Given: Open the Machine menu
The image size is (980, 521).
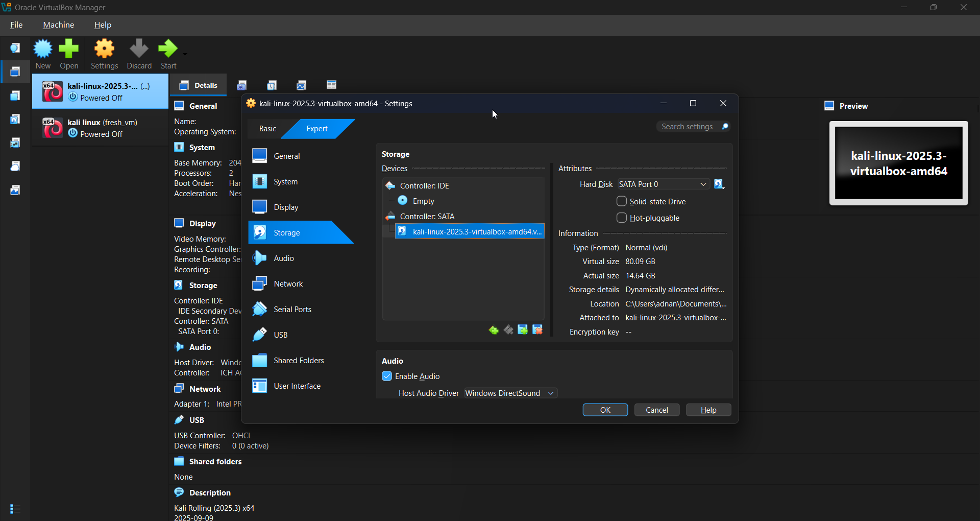Looking at the screenshot, I should 58,25.
